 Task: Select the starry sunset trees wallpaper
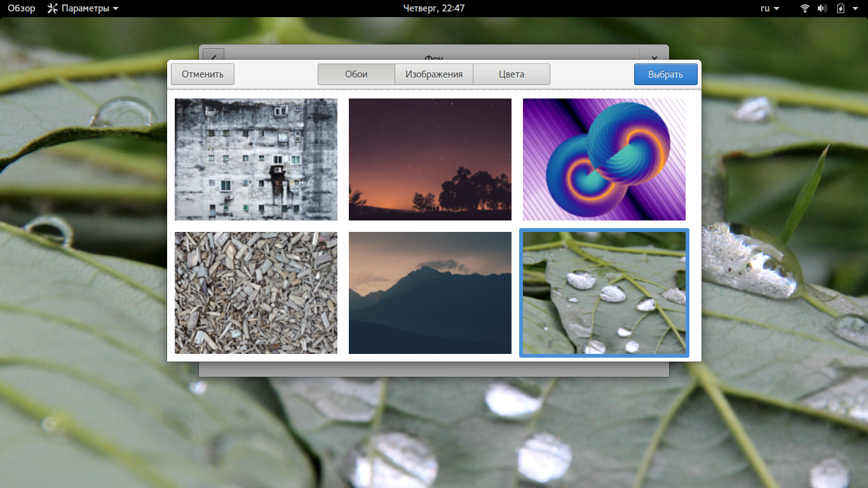(430, 159)
